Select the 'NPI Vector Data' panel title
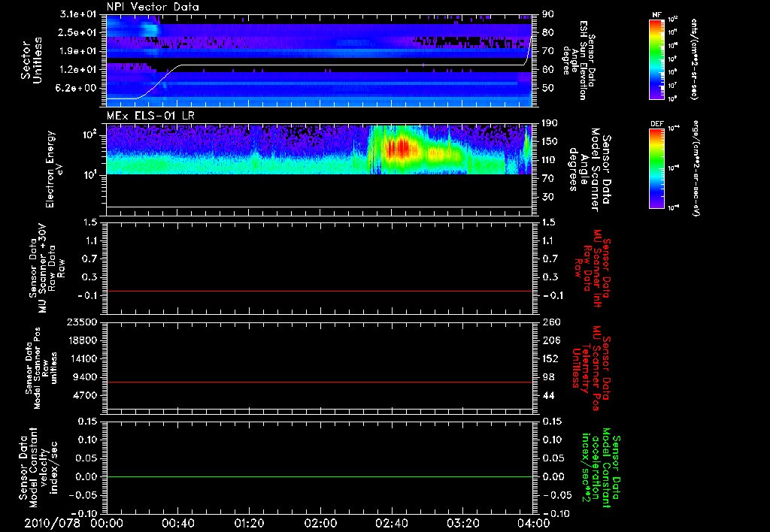 153,7
